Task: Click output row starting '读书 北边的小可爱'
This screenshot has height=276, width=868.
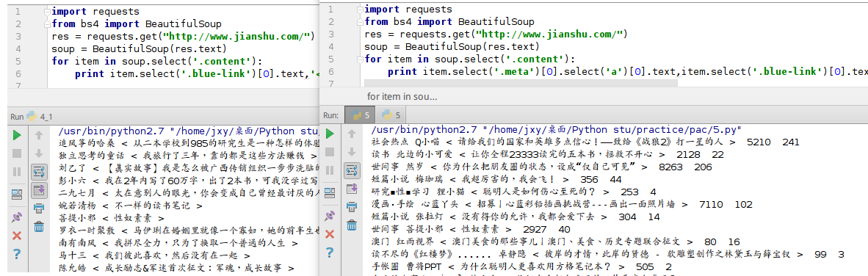Action: (547, 154)
